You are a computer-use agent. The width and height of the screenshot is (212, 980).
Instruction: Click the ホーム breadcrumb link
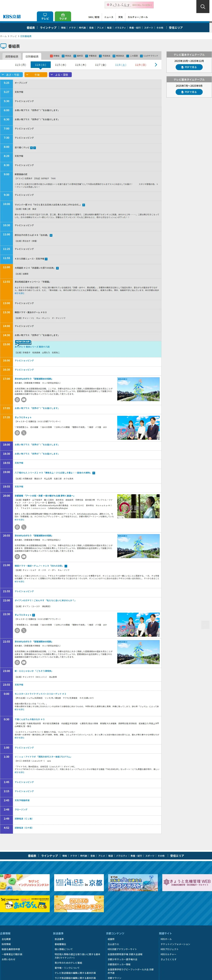click(x=3, y=36)
